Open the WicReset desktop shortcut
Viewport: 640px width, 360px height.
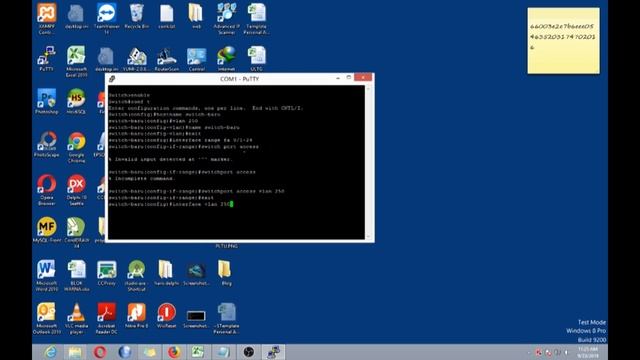click(167, 316)
